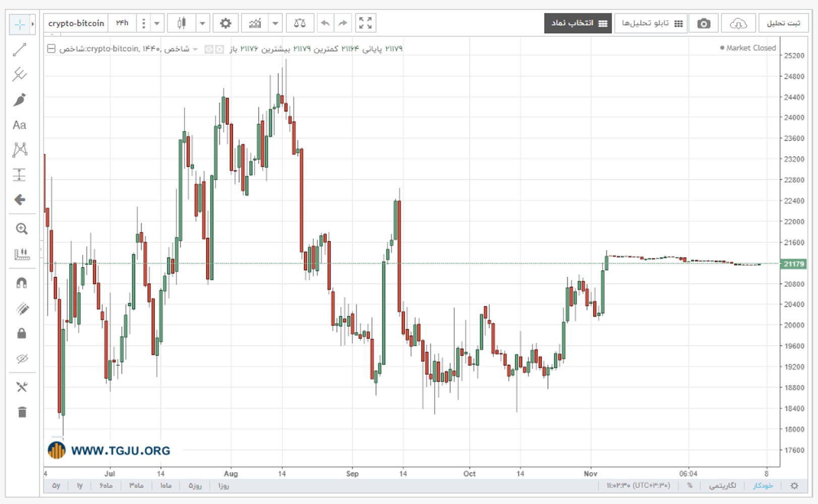Expand the indicators dropdown arrow

tap(275, 23)
